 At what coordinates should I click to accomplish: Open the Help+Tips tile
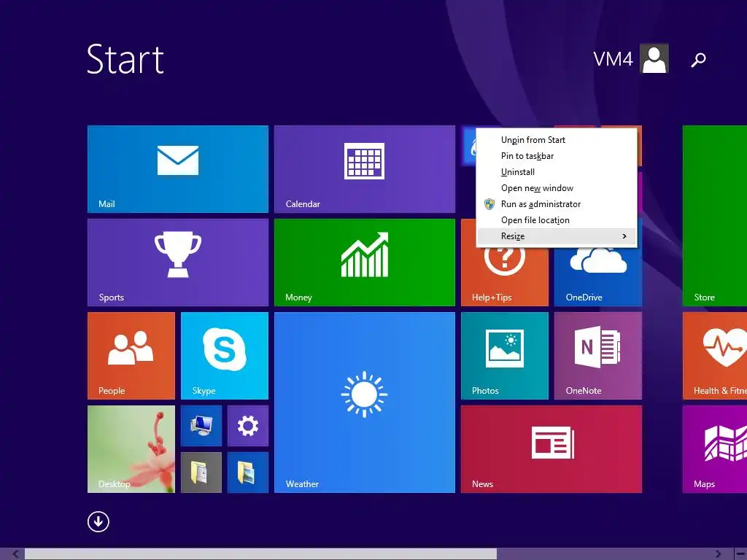[x=505, y=276]
